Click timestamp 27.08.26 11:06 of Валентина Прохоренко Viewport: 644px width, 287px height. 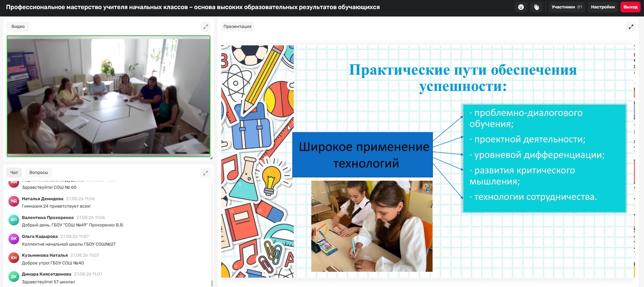pyautogui.click(x=91, y=218)
